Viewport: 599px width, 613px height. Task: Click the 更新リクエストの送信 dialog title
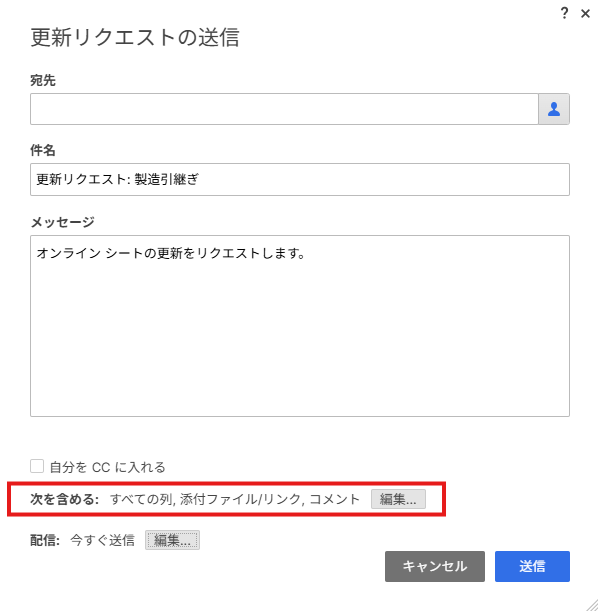[x=135, y=38]
